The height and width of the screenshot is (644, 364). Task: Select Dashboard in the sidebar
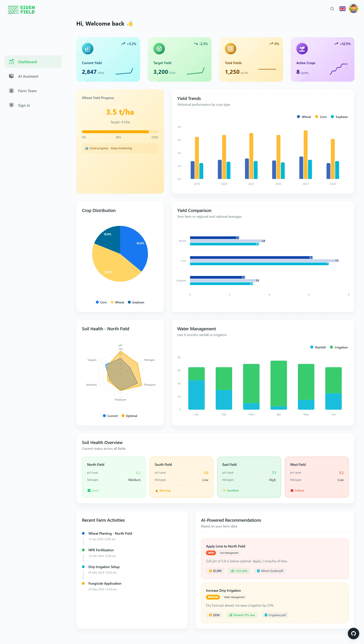pyautogui.click(x=27, y=62)
